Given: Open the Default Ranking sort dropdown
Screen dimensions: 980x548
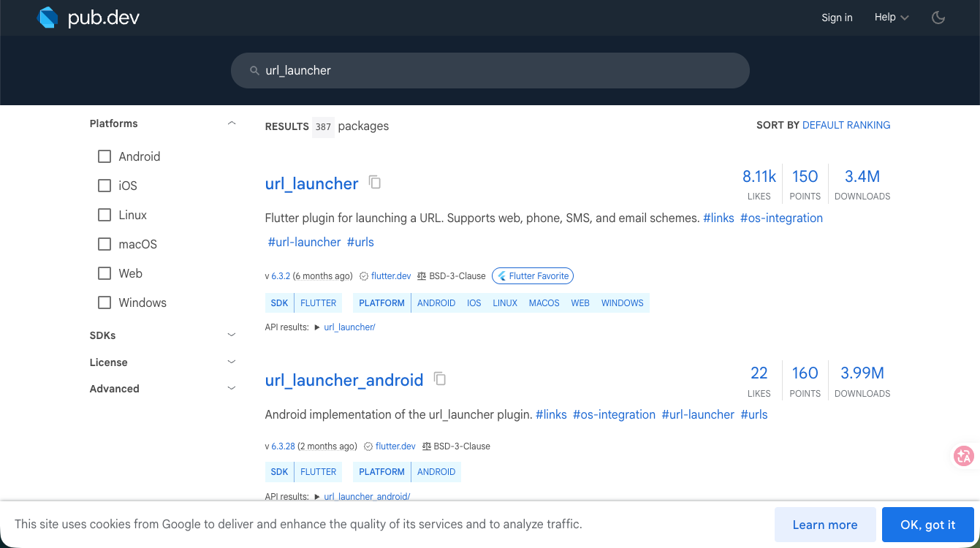Looking at the screenshot, I should tap(846, 125).
